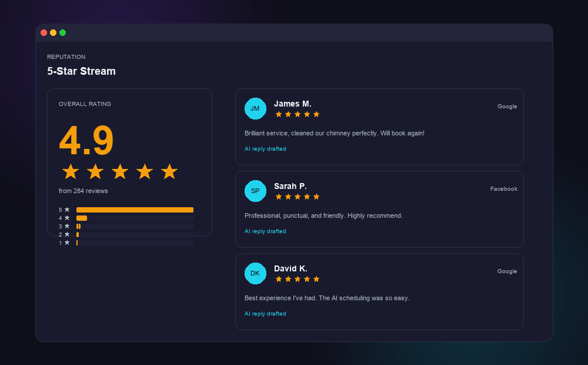
Task: Click the large 4.9 overall rating number
Action: 86,141
